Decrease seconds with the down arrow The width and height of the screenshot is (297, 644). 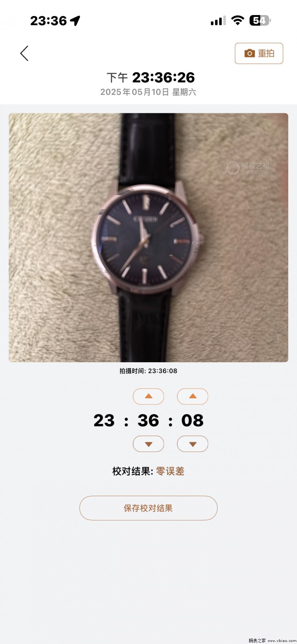193,444
